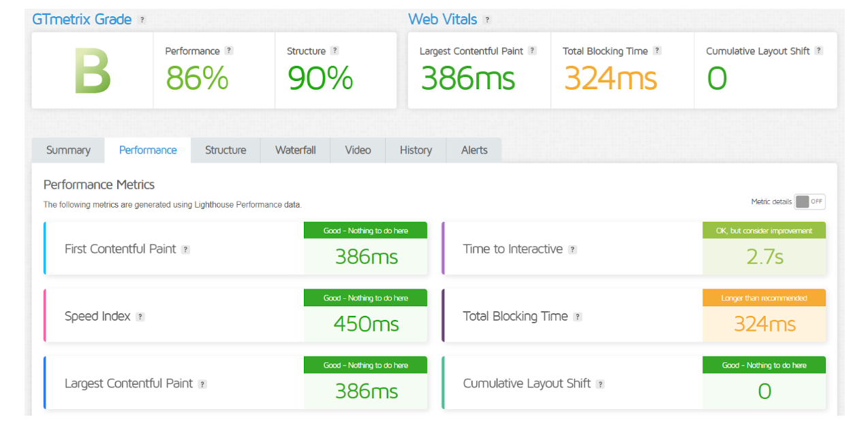Image resolution: width=868 pixels, height=437 pixels.
Task: Open help icon beside Structure score
Action: pyautogui.click(x=335, y=50)
